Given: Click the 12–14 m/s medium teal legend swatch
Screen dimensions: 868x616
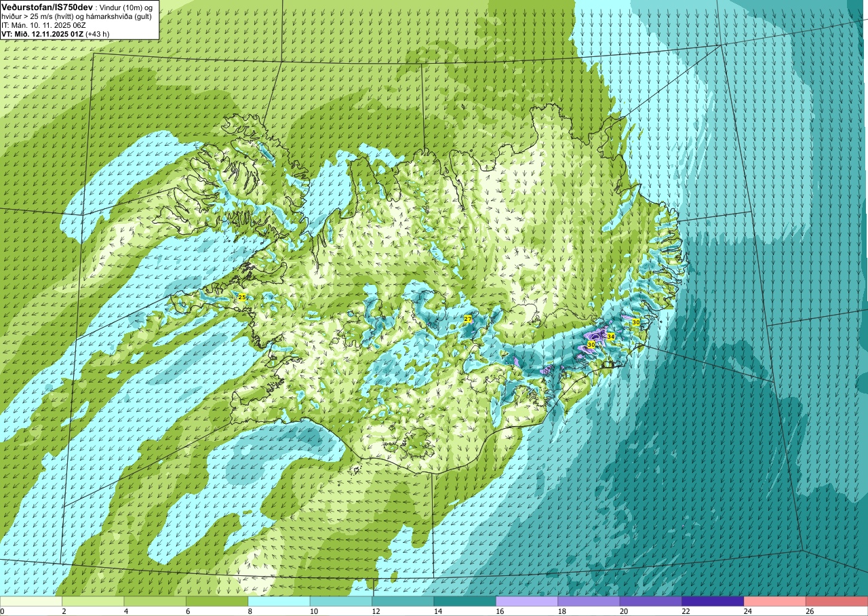Looking at the screenshot, I should click(403, 602).
